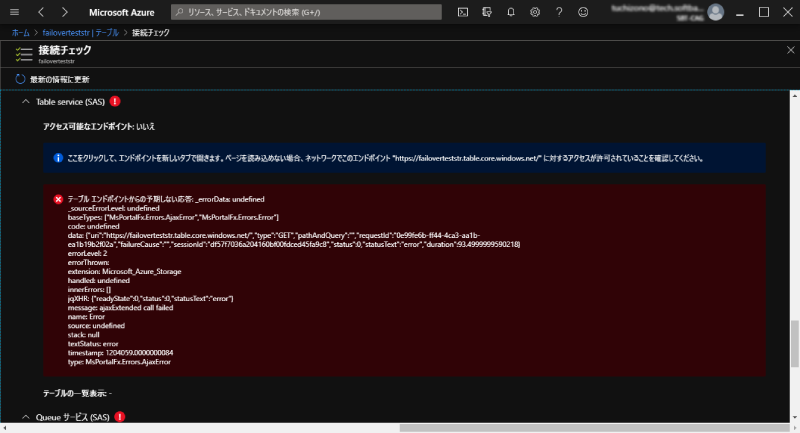Open portal settings gear

click(x=535, y=12)
